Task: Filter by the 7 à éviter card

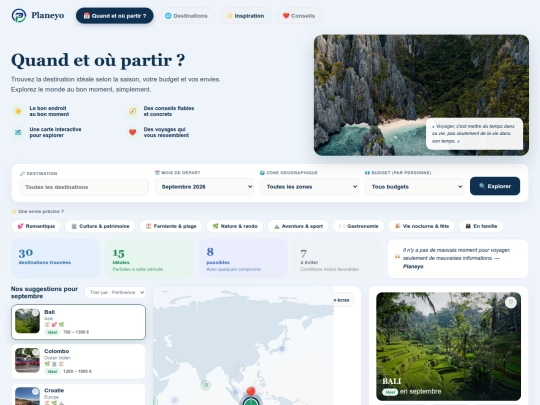Action: coord(337,258)
